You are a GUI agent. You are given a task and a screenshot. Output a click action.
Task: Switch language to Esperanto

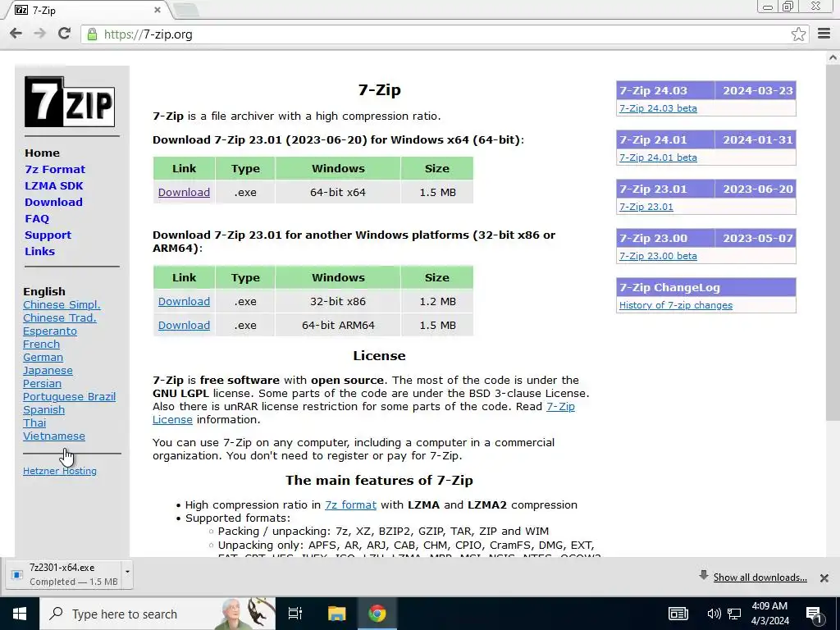pyautogui.click(x=50, y=331)
